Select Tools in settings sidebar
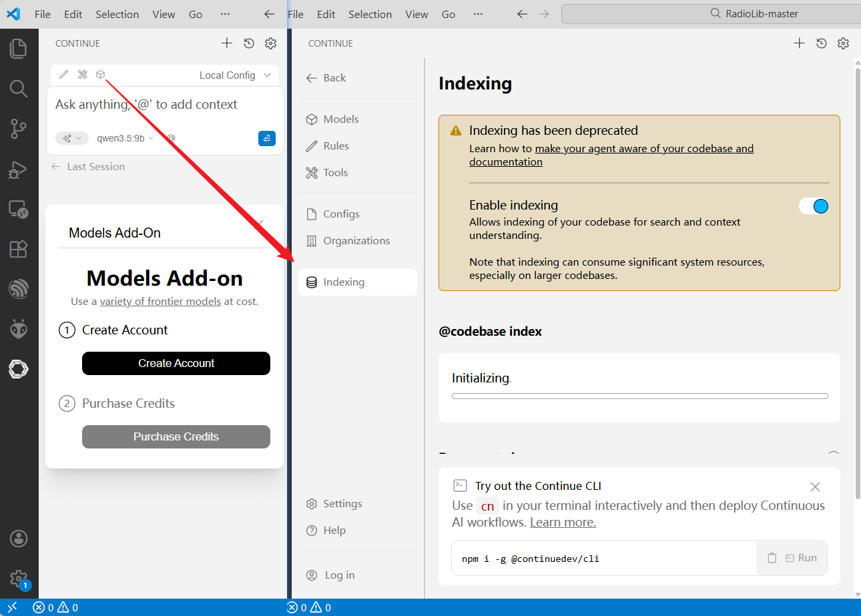Image resolution: width=861 pixels, height=616 pixels. coord(358,172)
